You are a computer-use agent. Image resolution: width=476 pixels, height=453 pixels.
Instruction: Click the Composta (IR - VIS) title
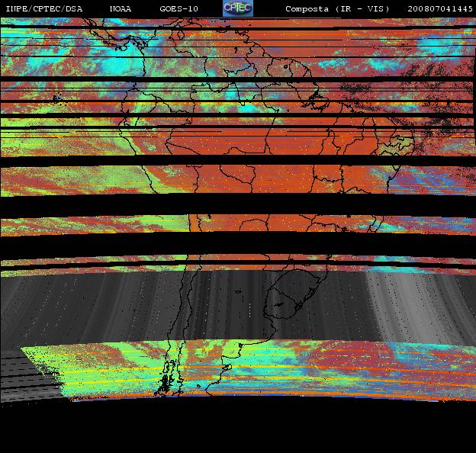coord(337,9)
